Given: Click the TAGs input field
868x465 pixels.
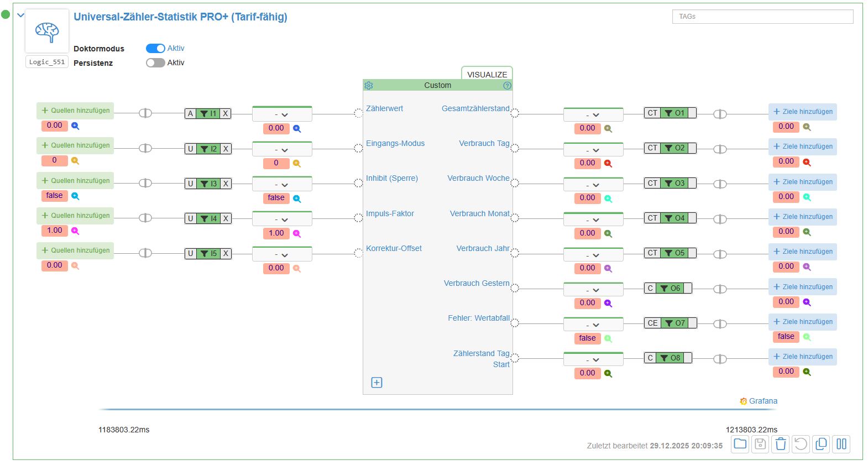Looking at the screenshot, I should point(762,17).
